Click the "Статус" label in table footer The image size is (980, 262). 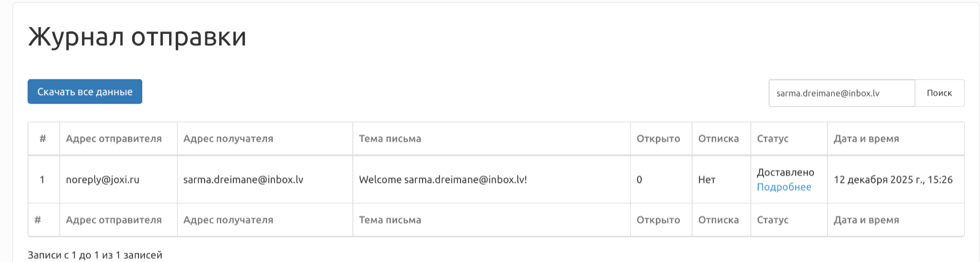773,220
